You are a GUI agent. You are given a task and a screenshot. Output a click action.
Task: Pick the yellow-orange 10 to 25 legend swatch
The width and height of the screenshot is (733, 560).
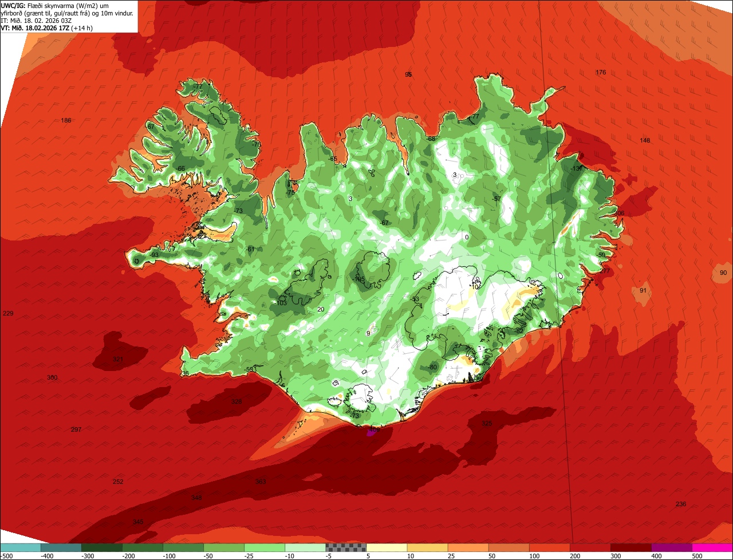point(427,547)
